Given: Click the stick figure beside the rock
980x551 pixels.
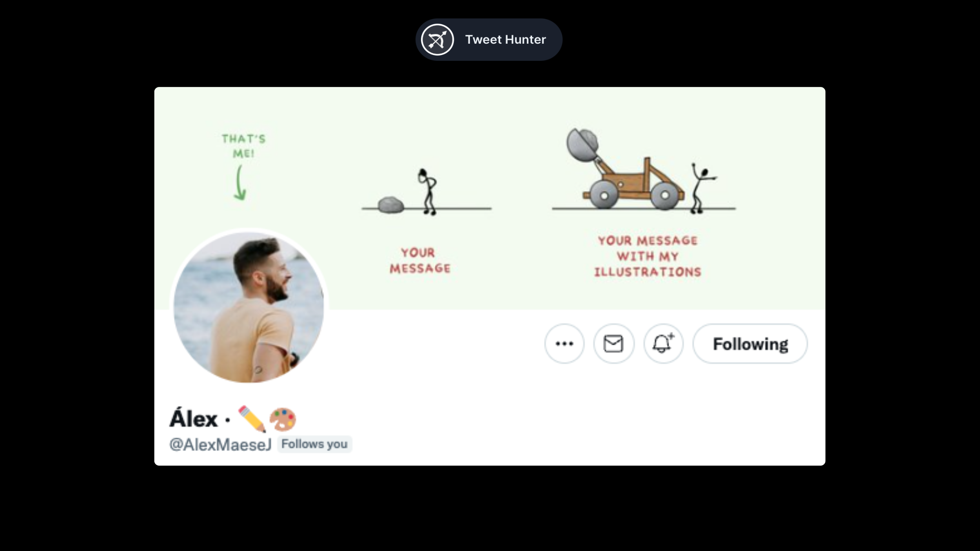Looking at the screenshot, I should point(428,192).
